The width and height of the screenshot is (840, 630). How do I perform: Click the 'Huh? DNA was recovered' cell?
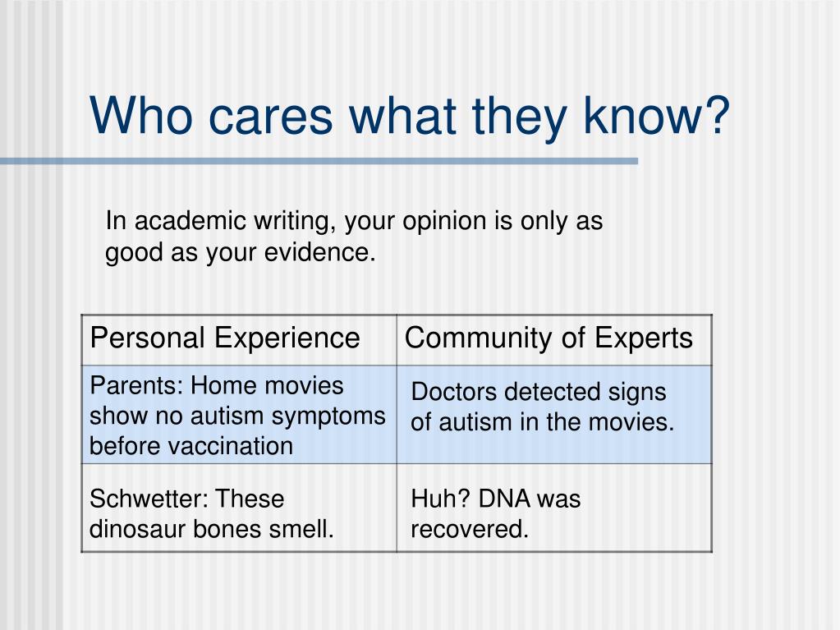click(554, 508)
